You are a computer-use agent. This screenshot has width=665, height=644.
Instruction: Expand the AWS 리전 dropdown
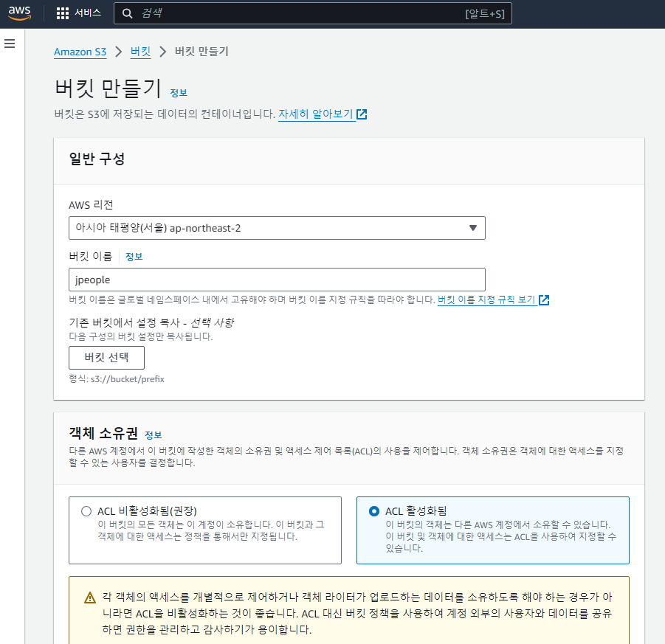(x=277, y=228)
